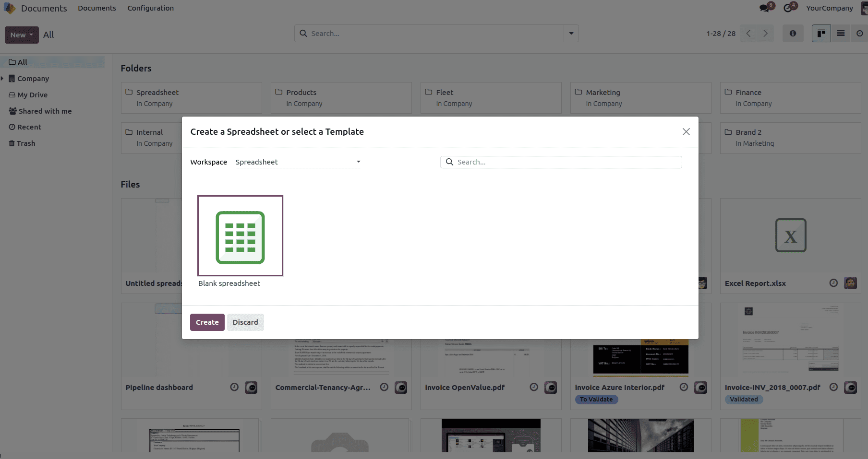
Task: Click the owner avatar on Commercial-Tenancy-Agr file
Action: 401,387
